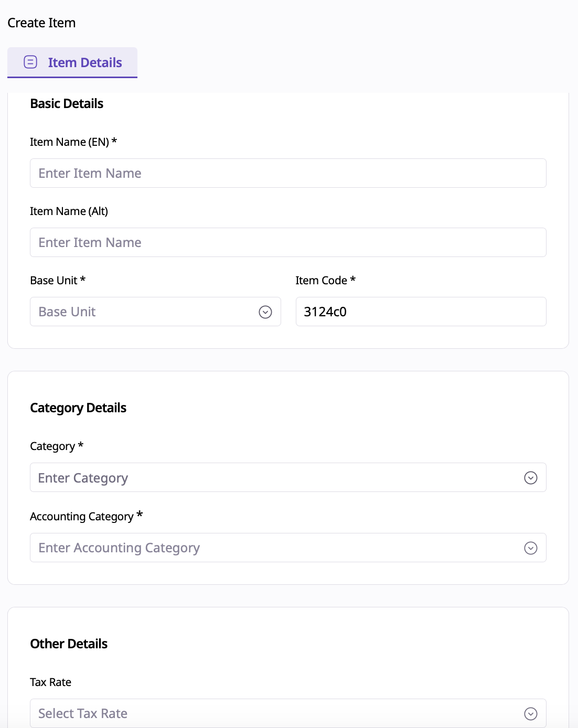Click the Create Item page title
This screenshot has width=578, height=728.
[41, 23]
